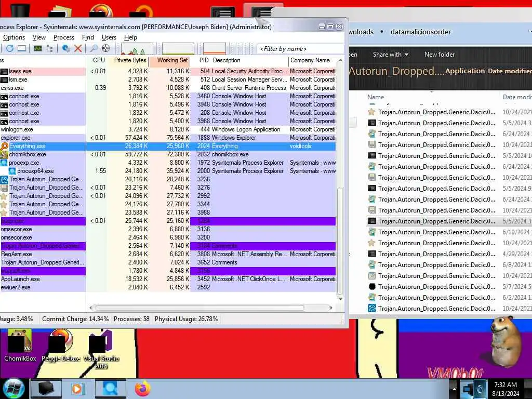
Task: Open the physical memory mini graph
Action: pos(215,48)
